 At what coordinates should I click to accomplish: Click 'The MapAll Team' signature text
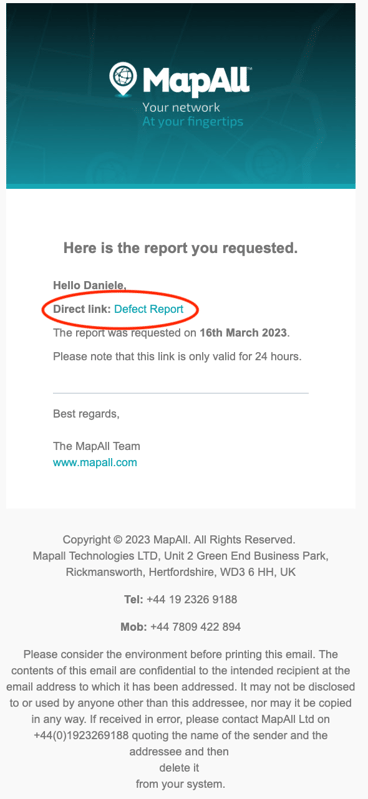click(x=96, y=446)
